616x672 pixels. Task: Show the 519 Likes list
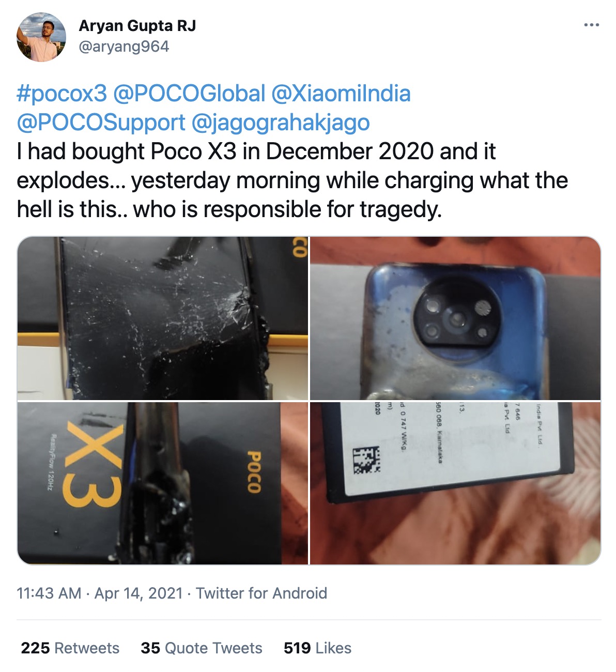[317, 648]
